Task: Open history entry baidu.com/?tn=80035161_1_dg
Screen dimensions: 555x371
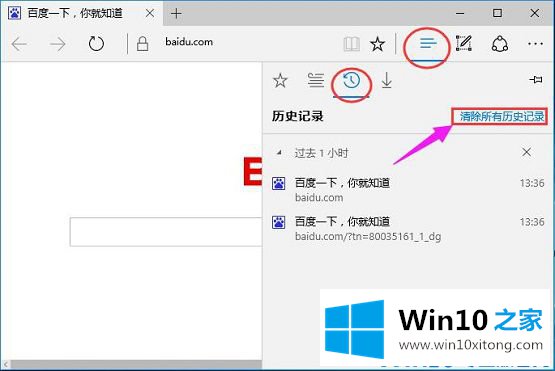Action: point(408,229)
